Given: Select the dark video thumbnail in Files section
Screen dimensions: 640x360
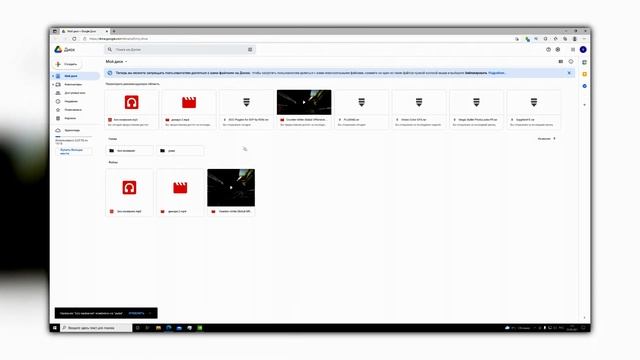Looking at the screenshot, I should tap(231, 192).
